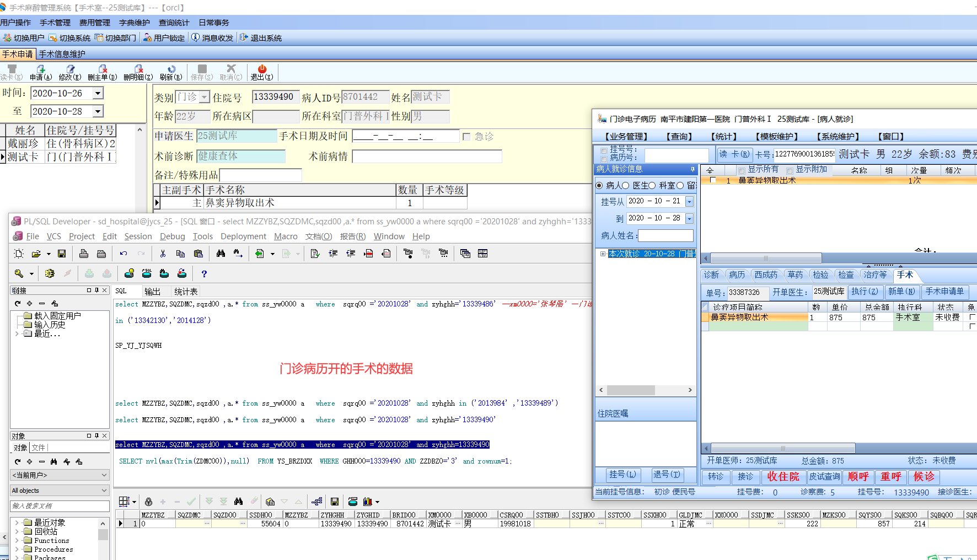Toggle the 显示所有 checkbox
The width and height of the screenshot is (977, 560).
pos(742,170)
